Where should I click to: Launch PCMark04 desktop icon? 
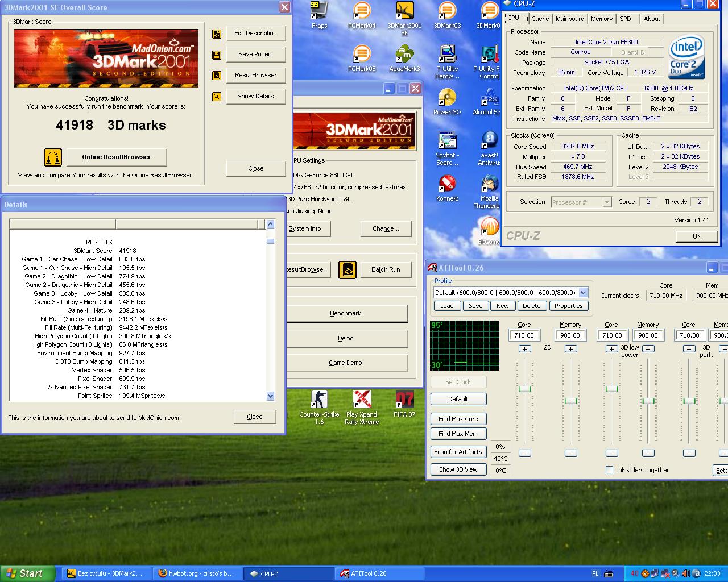362,15
